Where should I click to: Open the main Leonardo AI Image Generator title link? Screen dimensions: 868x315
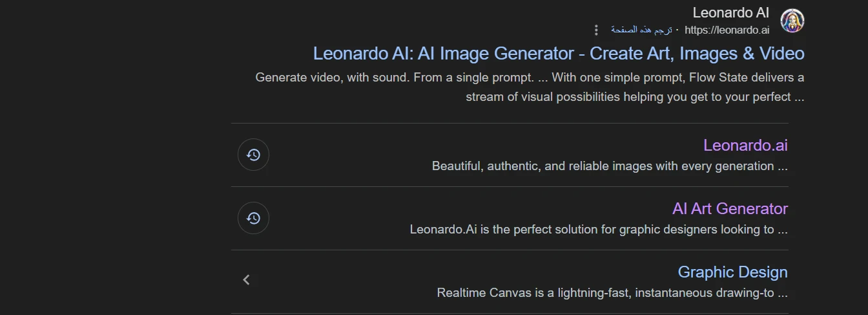tap(559, 53)
